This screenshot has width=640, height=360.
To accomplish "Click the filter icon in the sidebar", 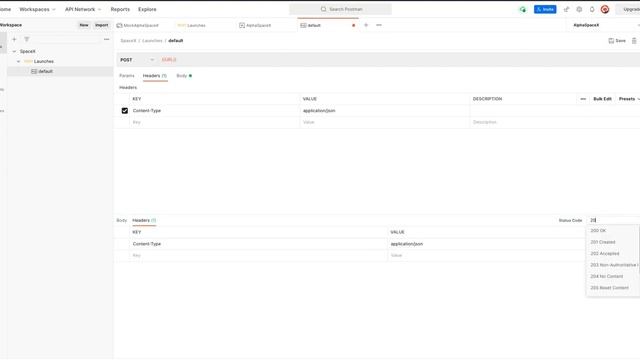I will [x=27, y=40].
